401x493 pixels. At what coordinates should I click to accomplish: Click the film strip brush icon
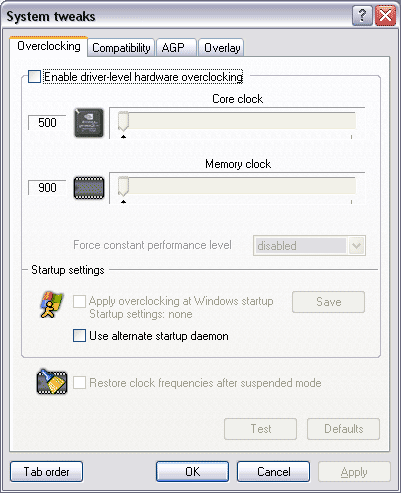(52, 382)
